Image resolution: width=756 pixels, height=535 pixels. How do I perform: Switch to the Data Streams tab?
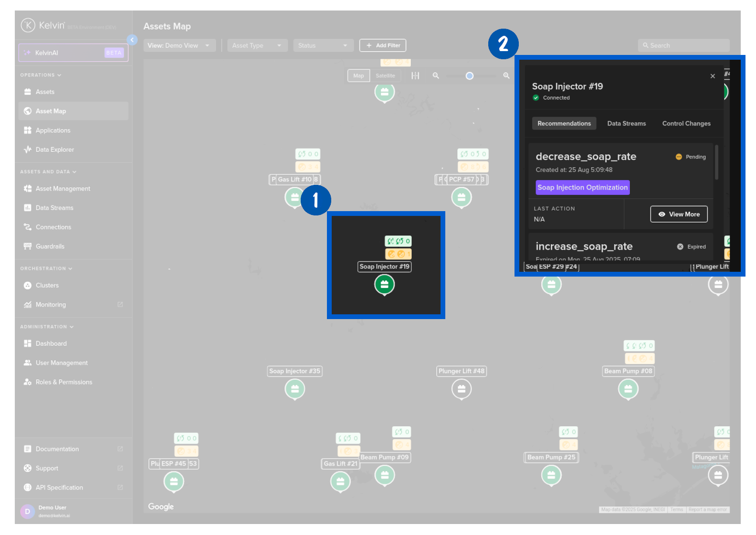(626, 123)
